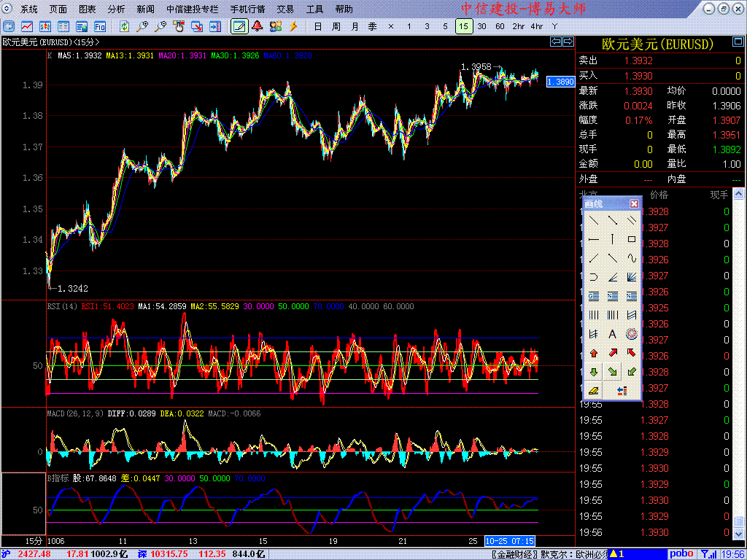Viewport: 747px width, 560px height.
Task: Choose the text annotation 'A' tool
Action: tap(613, 334)
